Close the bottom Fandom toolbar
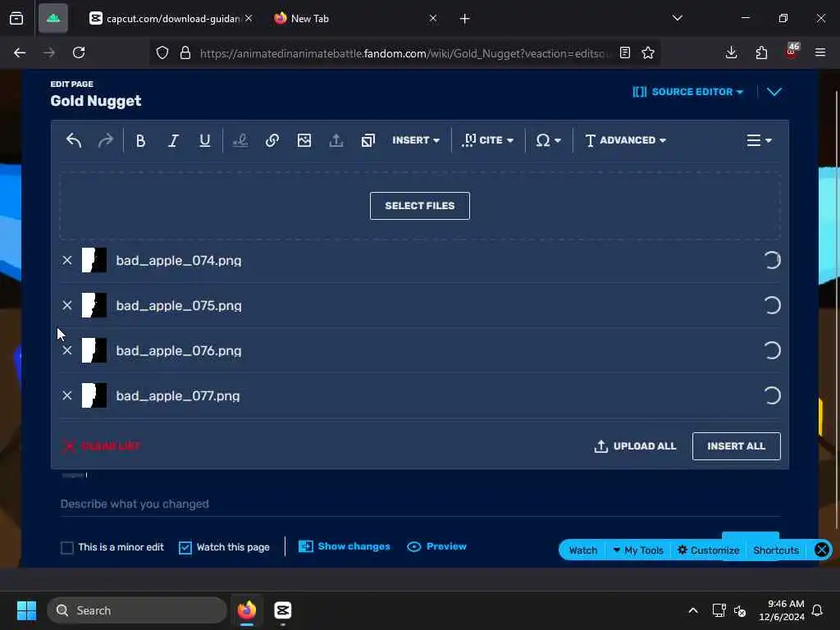The width and height of the screenshot is (840, 630). (x=821, y=550)
